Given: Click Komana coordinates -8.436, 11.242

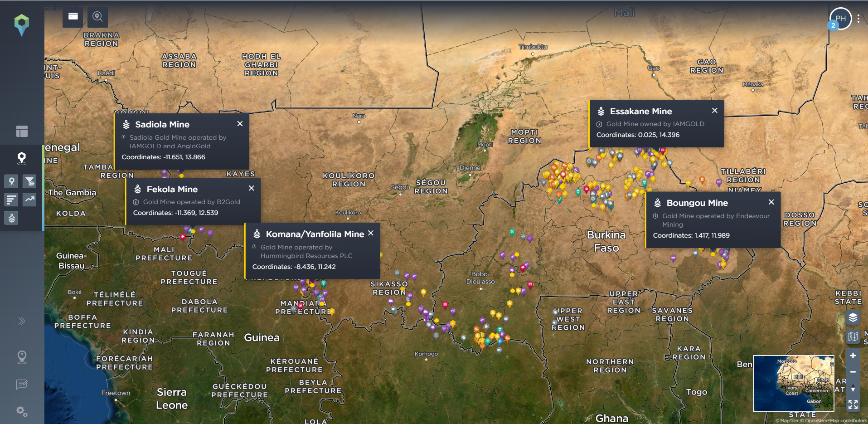Looking at the screenshot, I should tap(315, 267).
